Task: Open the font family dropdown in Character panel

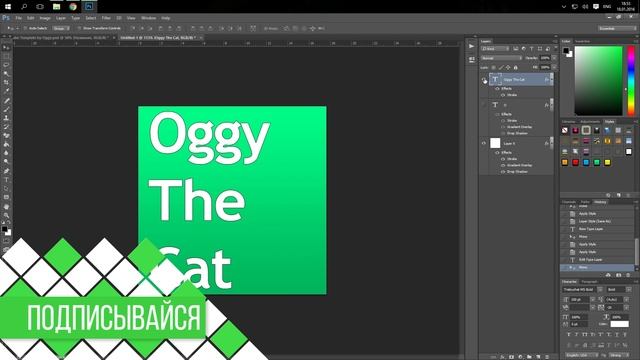Action: pyautogui.click(x=600, y=290)
